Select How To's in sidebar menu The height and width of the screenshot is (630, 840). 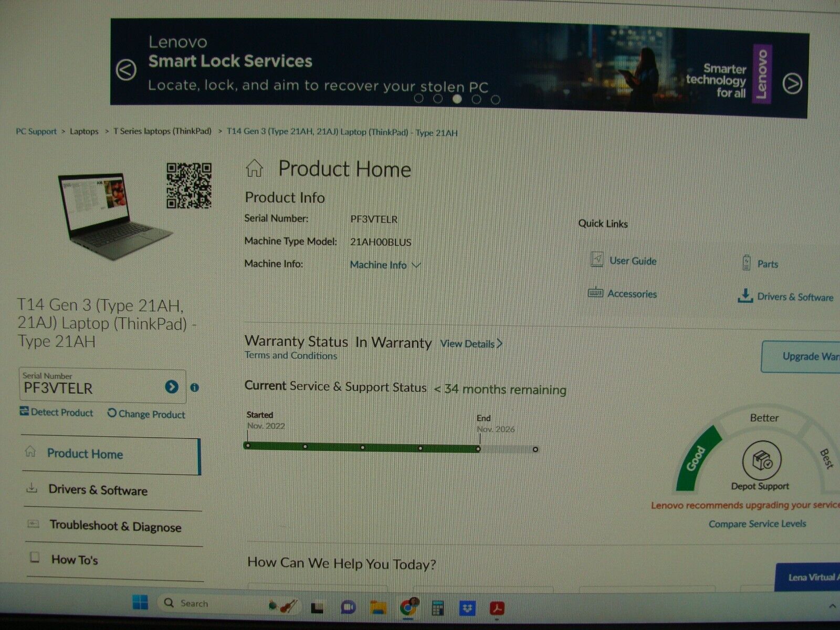[x=114, y=561]
